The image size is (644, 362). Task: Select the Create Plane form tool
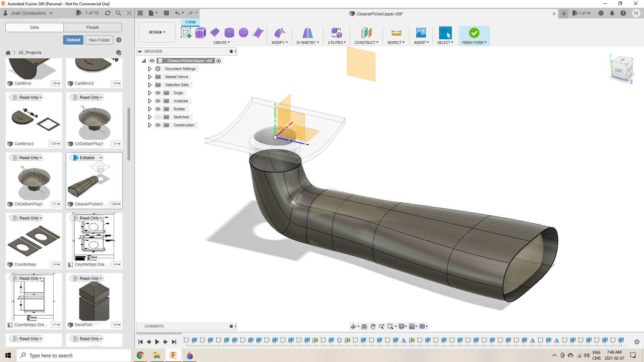coord(215,33)
